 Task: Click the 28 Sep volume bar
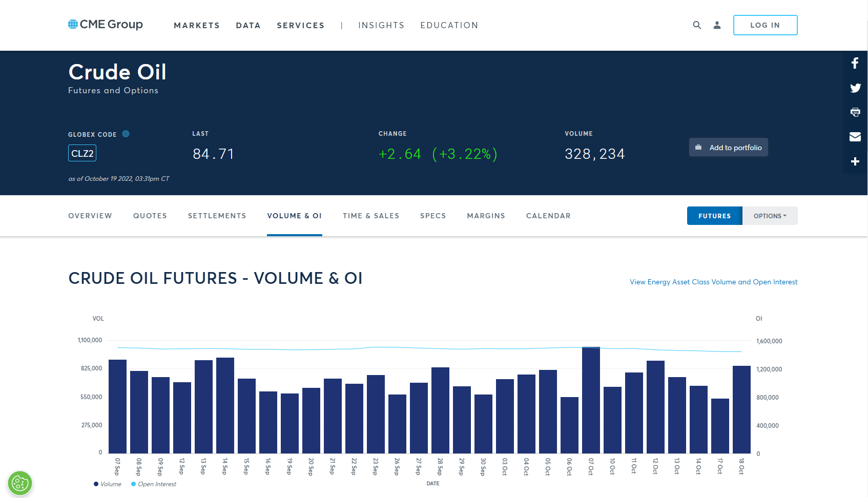tap(440, 410)
